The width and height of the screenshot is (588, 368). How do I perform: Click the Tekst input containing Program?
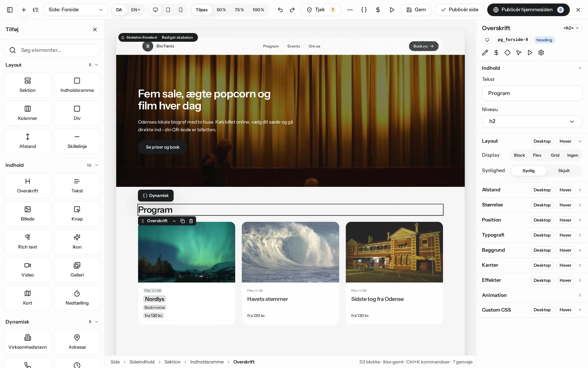coord(532,93)
